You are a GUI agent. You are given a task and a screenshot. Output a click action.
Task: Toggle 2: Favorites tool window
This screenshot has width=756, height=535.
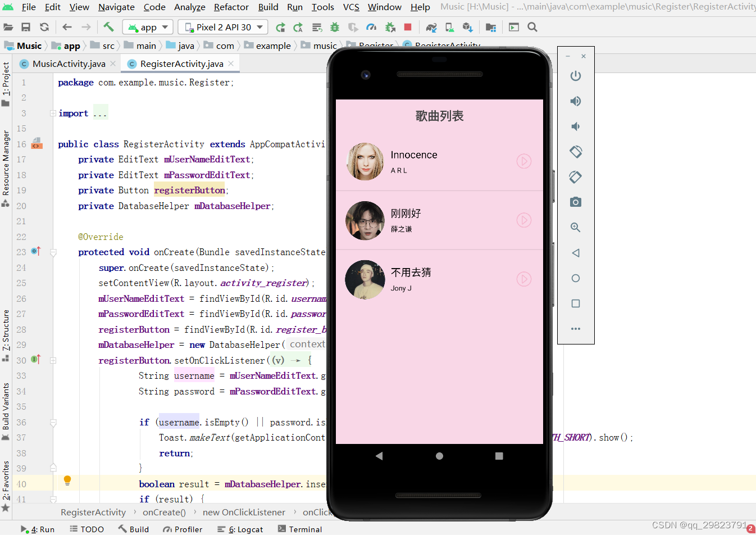[x=6, y=486]
